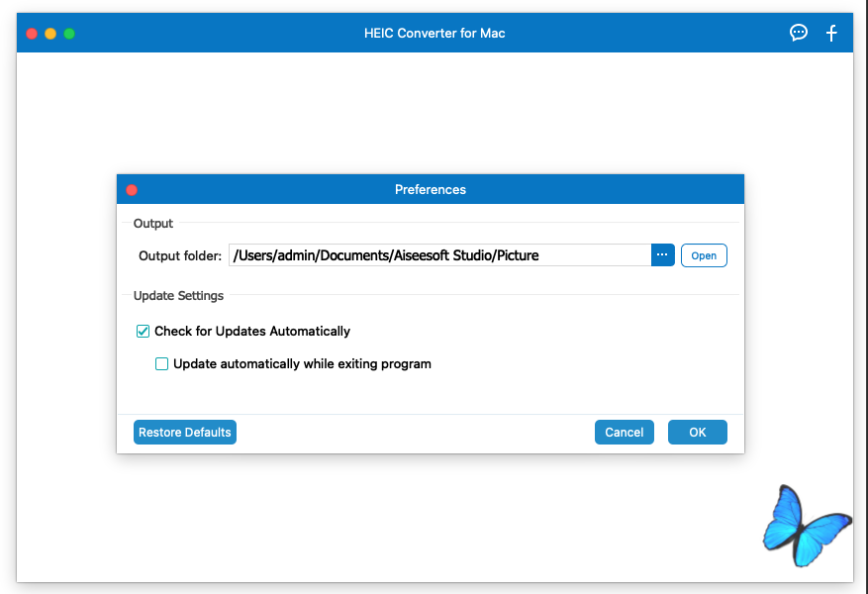Click the Facebook icon in title bar

click(831, 33)
